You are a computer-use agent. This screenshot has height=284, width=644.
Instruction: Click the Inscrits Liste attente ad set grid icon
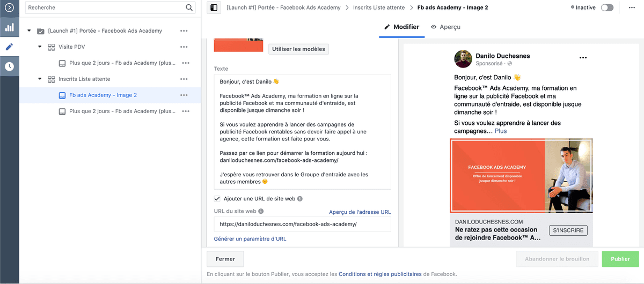[x=52, y=79]
